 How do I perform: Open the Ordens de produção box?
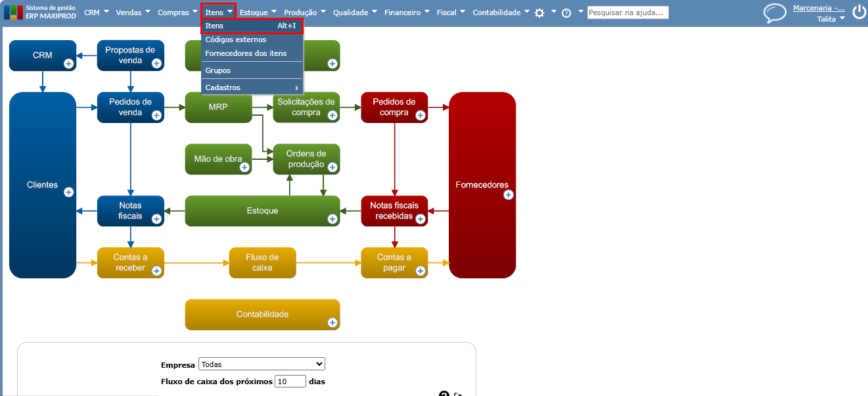coord(306,159)
